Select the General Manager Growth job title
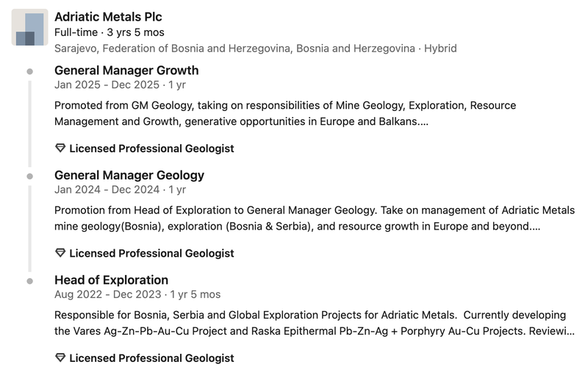Image resolution: width=588 pixels, height=381 pixels. [126, 70]
